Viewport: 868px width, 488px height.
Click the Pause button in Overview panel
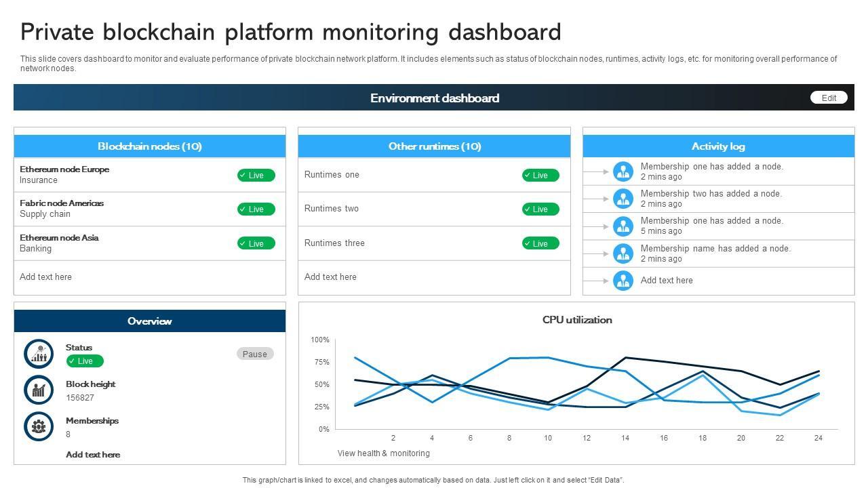[x=255, y=354]
